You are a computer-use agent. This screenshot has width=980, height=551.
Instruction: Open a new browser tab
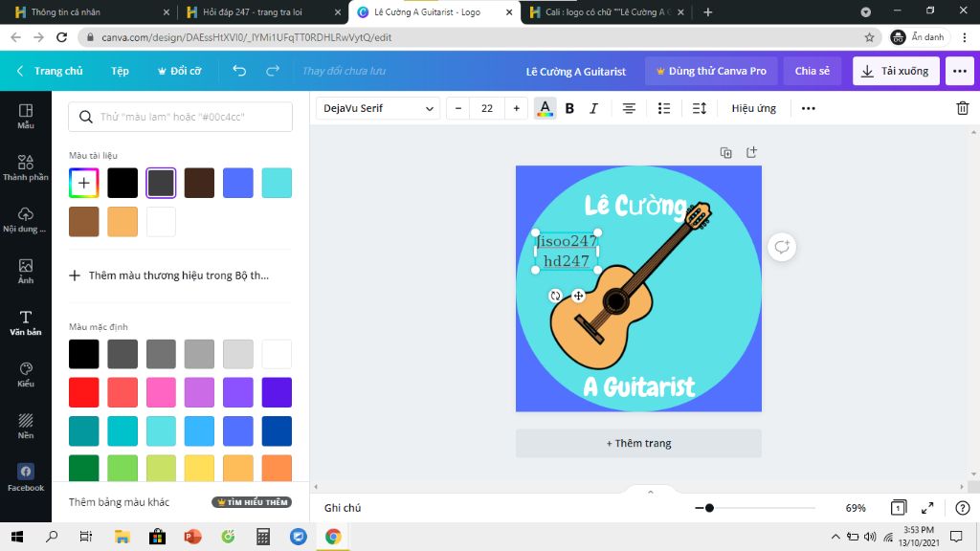(707, 11)
